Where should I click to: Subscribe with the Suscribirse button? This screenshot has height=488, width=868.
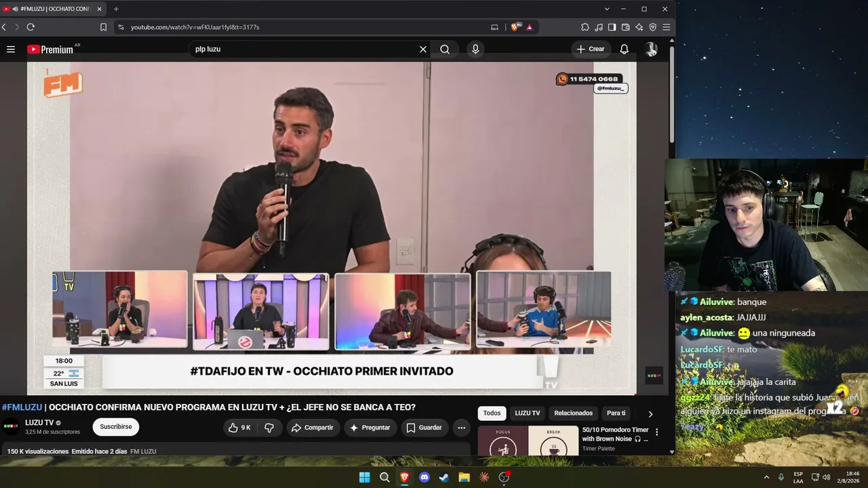tap(116, 427)
